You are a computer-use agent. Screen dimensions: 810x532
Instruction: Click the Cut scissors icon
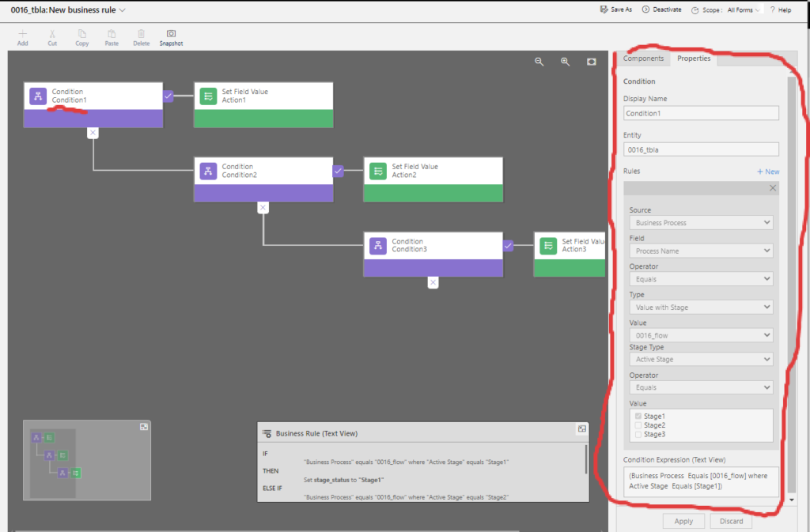pyautogui.click(x=52, y=35)
